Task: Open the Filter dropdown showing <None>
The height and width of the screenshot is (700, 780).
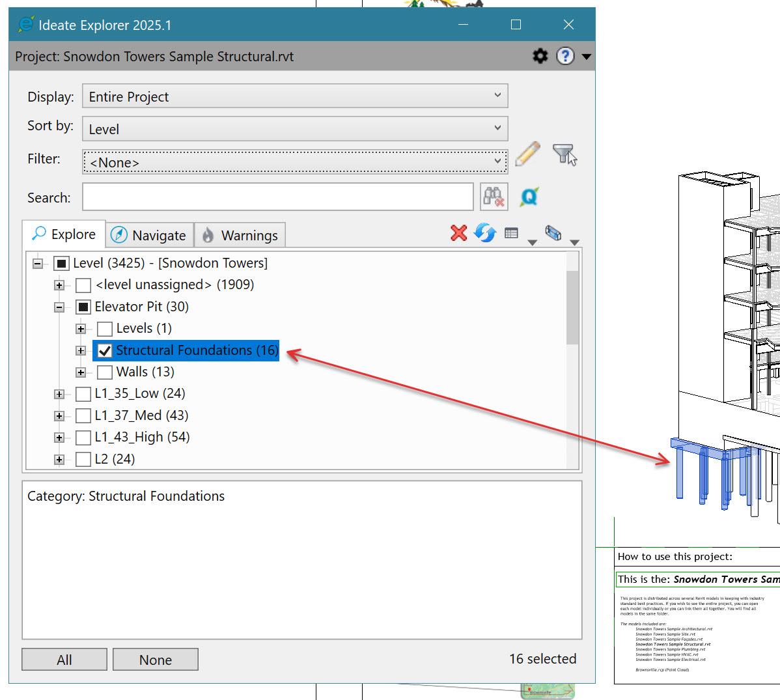Action: click(x=295, y=162)
